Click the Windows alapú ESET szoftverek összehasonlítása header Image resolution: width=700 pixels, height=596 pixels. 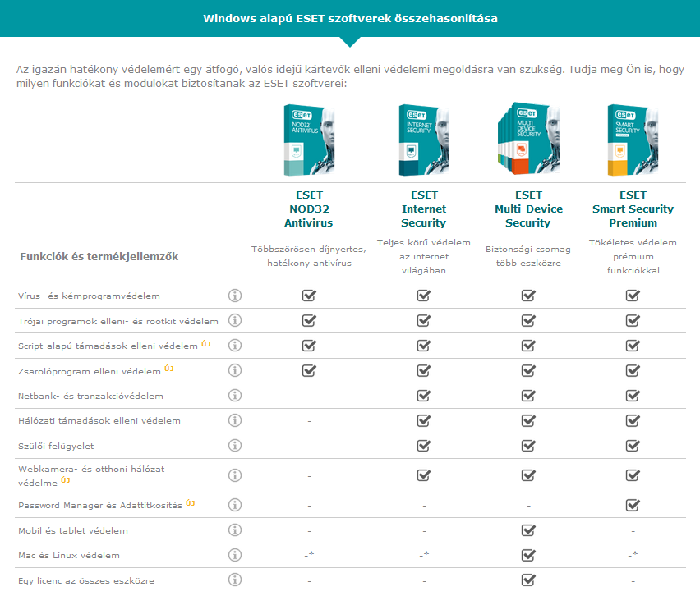350,18
